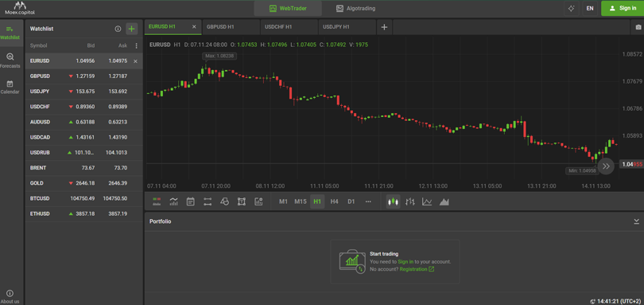The width and height of the screenshot is (644, 305).
Task: Open the Calendar sidebar section
Action: pyautogui.click(x=10, y=87)
